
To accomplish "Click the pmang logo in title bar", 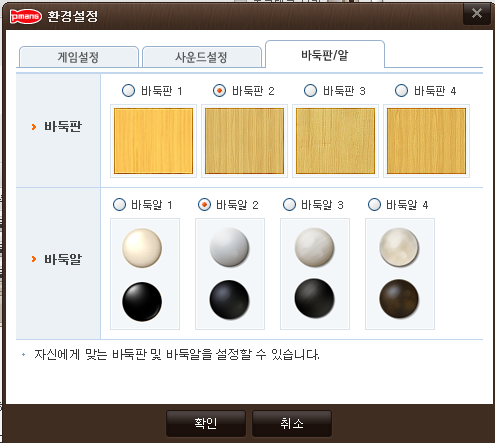I will tap(26, 16).
